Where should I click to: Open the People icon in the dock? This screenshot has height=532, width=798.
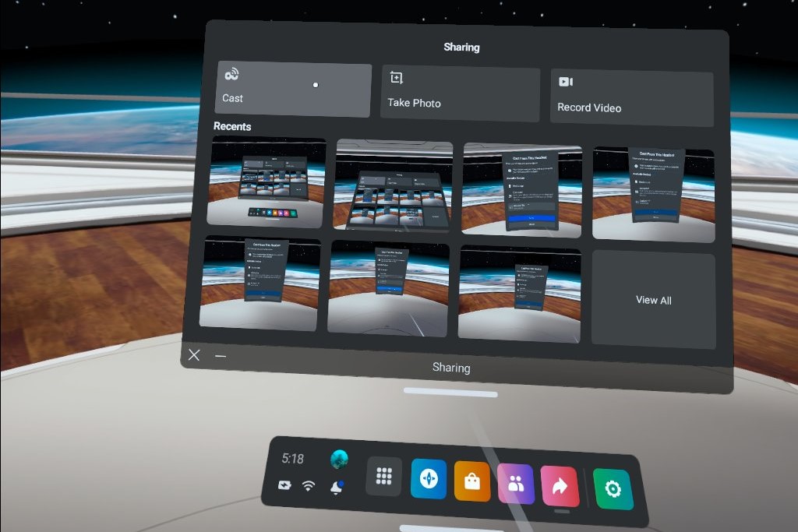point(515,484)
